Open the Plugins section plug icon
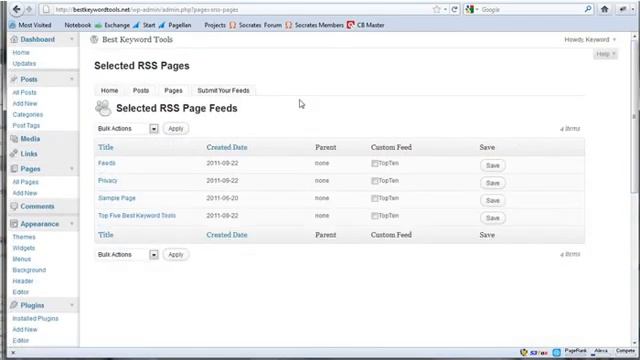The width and height of the screenshot is (640, 360). [x=14, y=305]
